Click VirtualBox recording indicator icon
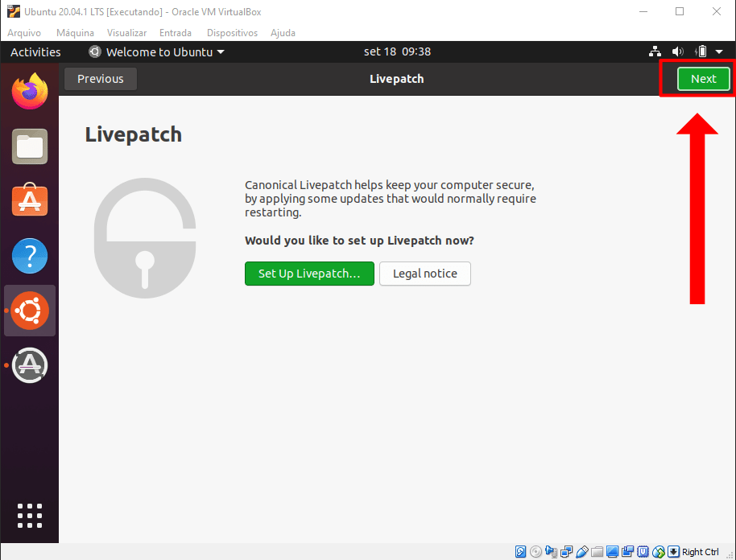736x560 pixels. 627,552
